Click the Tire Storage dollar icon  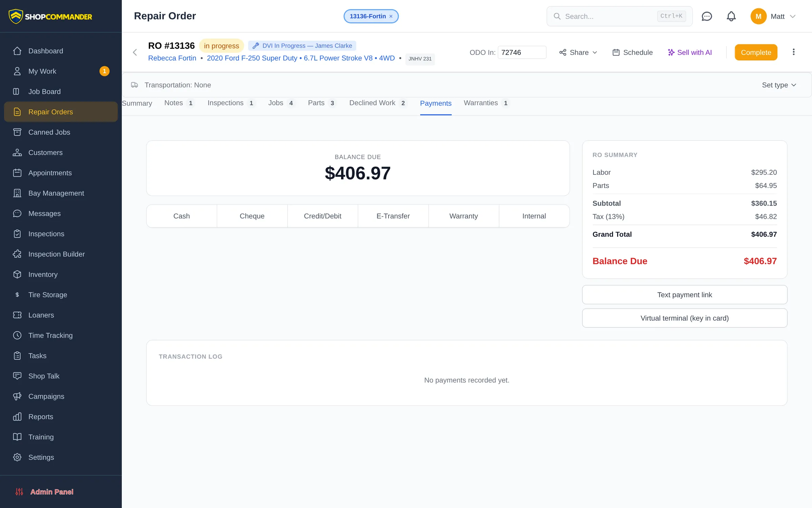click(x=17, y=295)
